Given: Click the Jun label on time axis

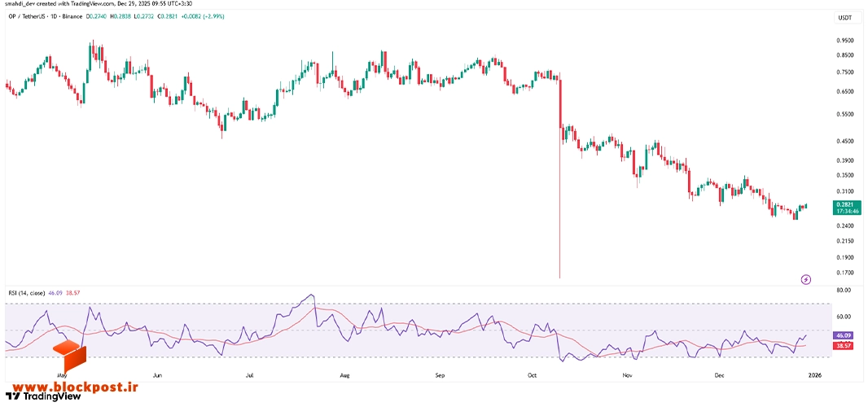Looking at the screenshot, I should point(157,375).
